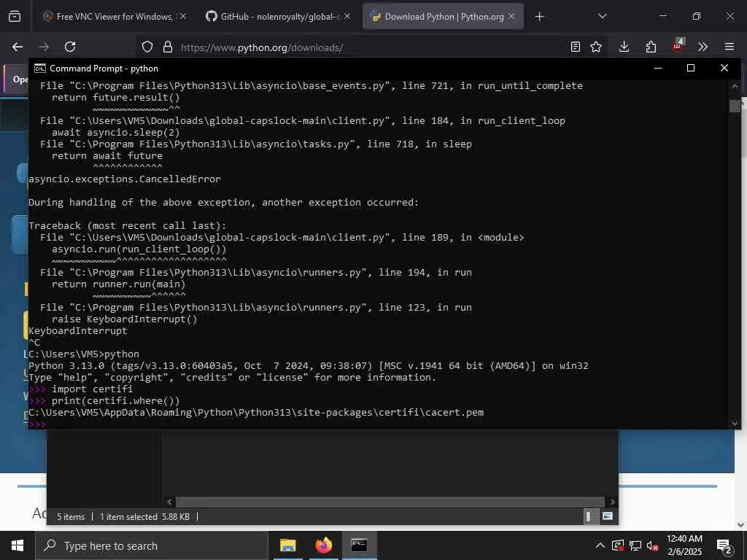Expand the list all tabs dropdown

coord(602,17)
